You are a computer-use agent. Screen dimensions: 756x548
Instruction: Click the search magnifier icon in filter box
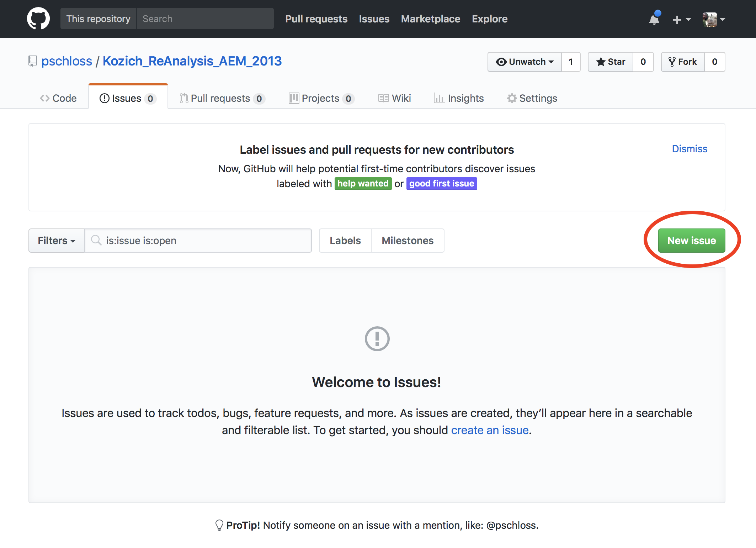[x=96, y=240]
